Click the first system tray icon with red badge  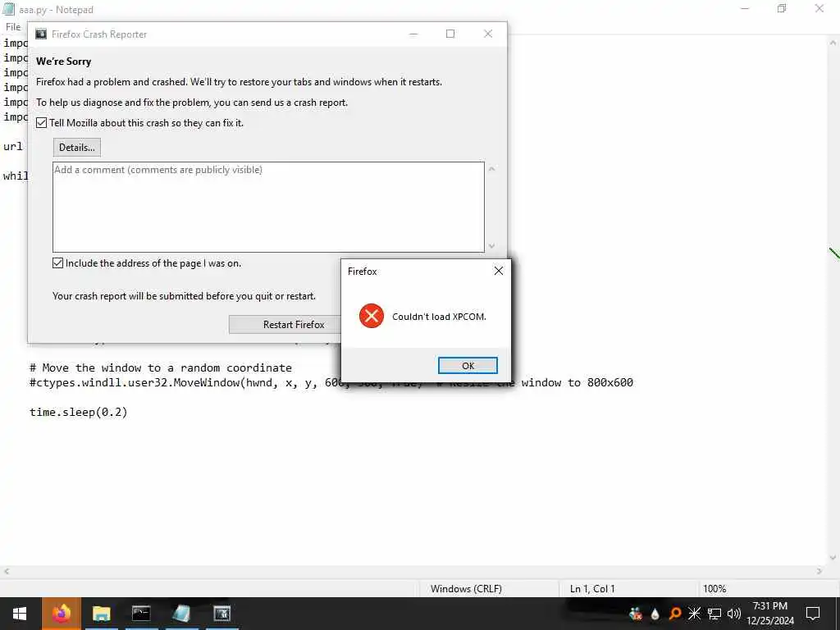636,614
